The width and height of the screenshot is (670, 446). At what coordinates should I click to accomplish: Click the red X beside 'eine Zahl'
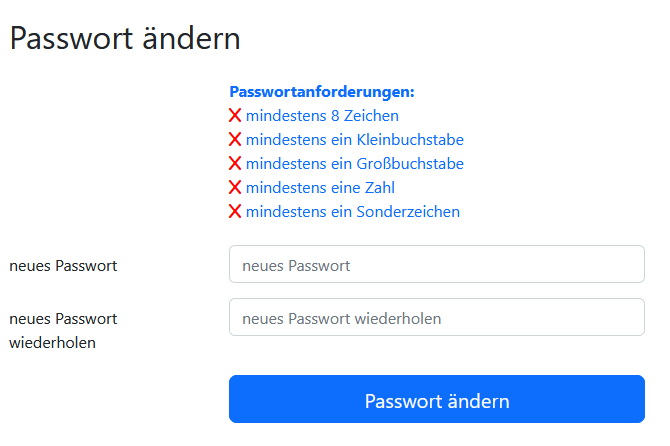click(236, 188)
